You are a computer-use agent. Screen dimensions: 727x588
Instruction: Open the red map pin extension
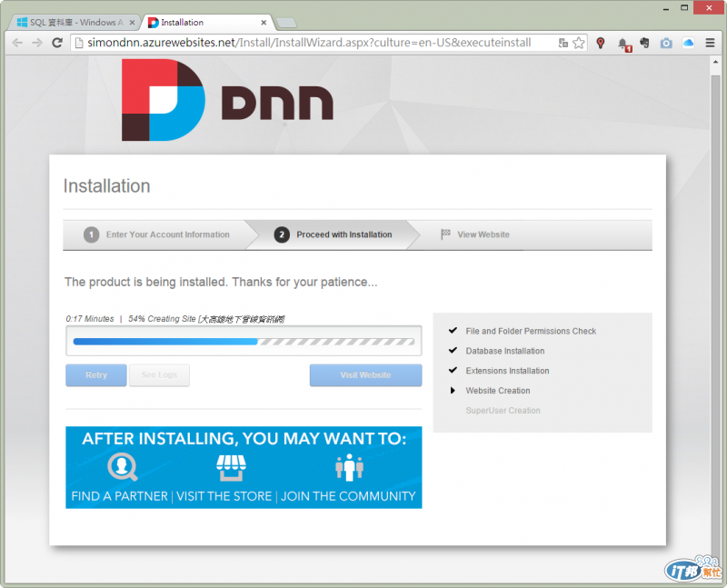(601, 43)
